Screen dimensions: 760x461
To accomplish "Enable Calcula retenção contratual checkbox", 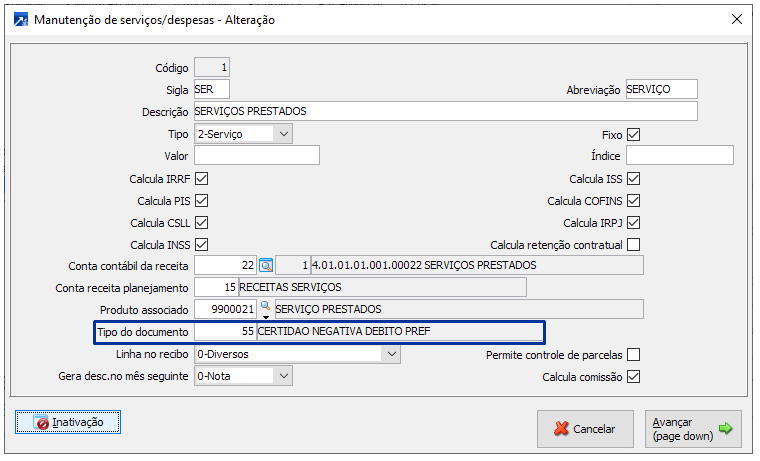I will click(x=633, y=244).
